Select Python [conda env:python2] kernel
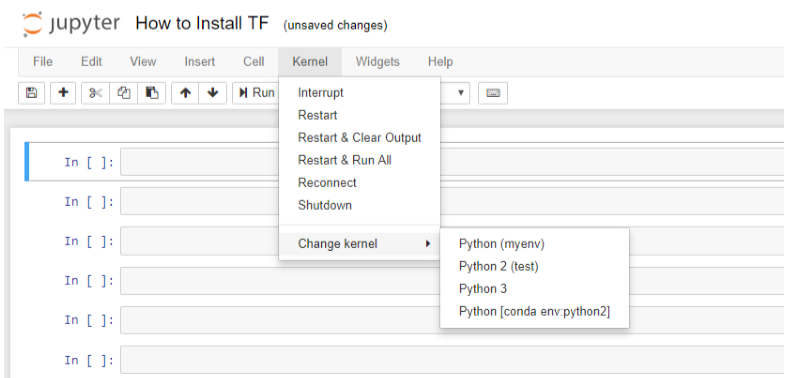This screenshot has height=378, width=787. [534, 312]
